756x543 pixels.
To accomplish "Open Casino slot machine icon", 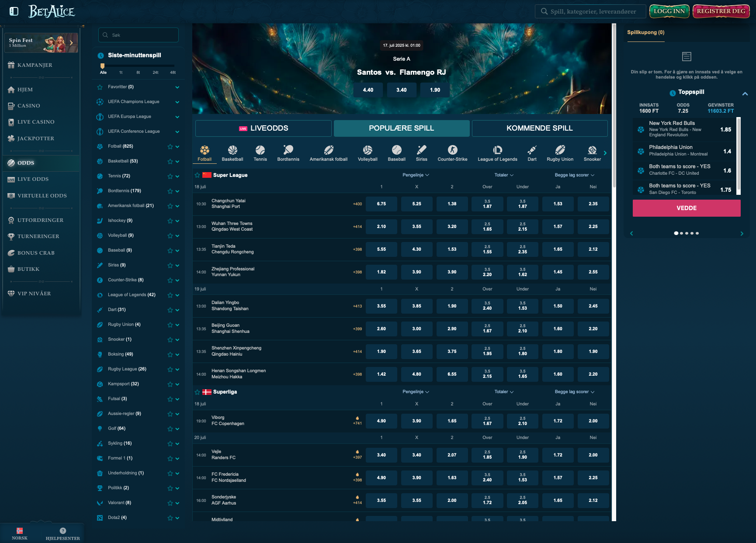I will [11, 106].
